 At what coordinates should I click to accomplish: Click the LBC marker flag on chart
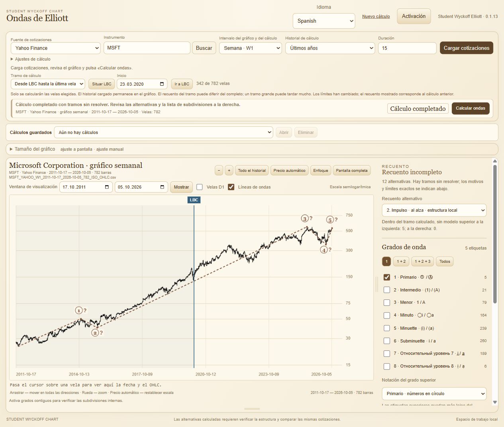194,200
